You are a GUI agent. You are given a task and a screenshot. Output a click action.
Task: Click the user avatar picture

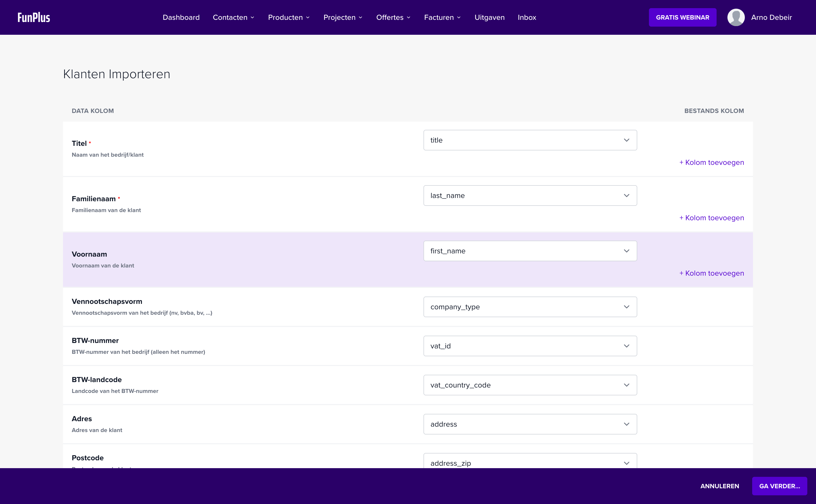736,17
